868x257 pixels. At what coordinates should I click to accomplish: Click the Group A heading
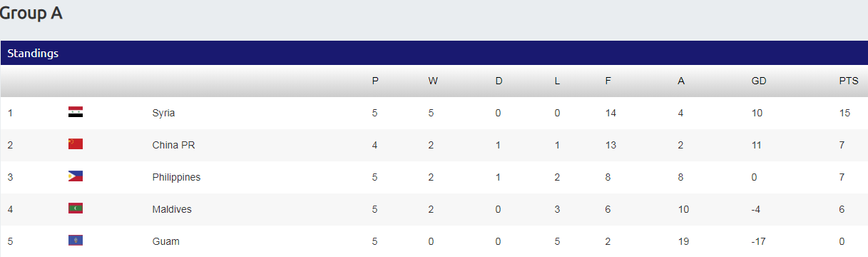point(31,13)
